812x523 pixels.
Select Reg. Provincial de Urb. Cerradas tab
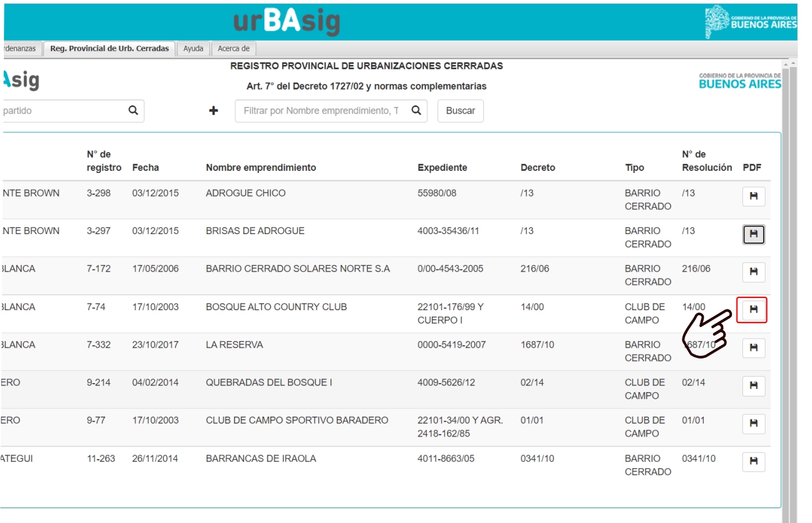click(110, 49)
